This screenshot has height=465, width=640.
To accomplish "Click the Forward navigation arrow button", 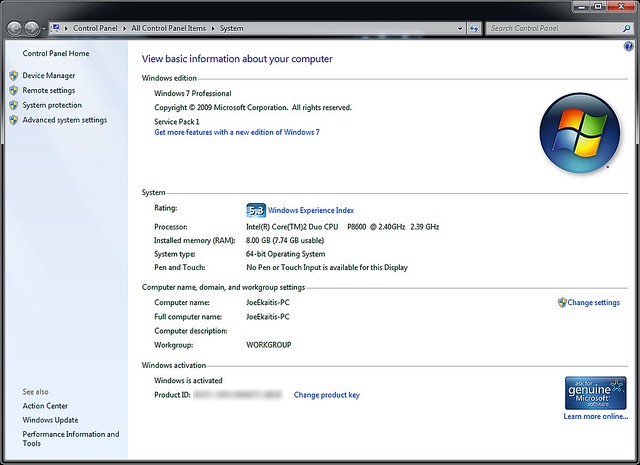I will (31, 29).
